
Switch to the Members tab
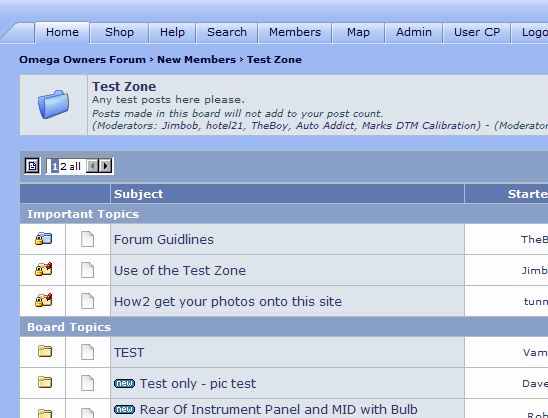[295, 32]
